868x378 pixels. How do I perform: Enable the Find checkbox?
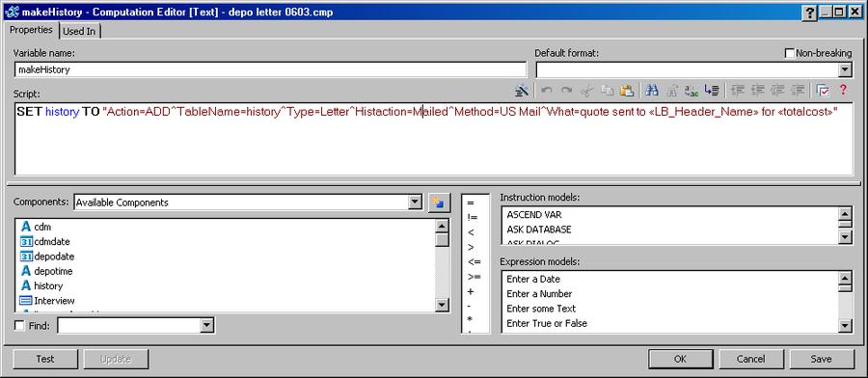click(19, 325)
